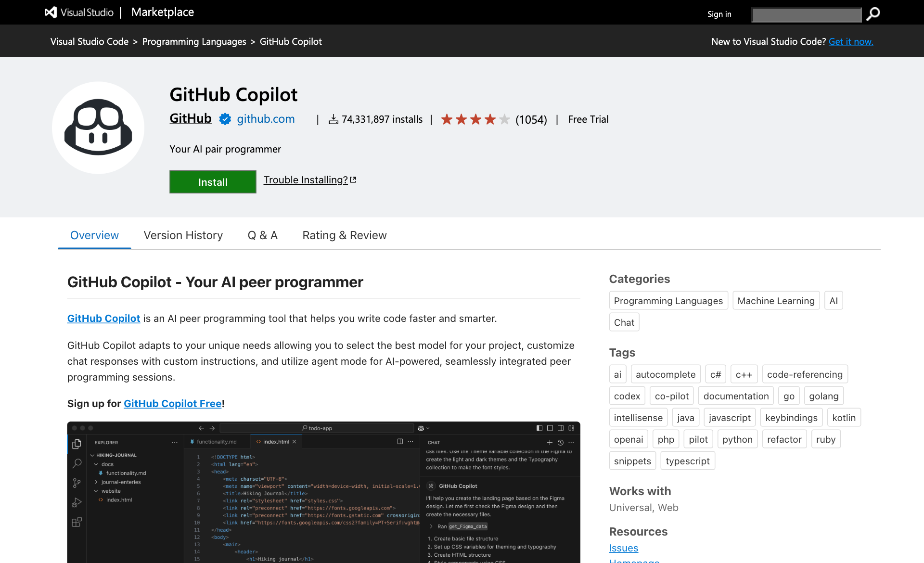
Task: Open the Marketplace header link
Action: (163, 12)
